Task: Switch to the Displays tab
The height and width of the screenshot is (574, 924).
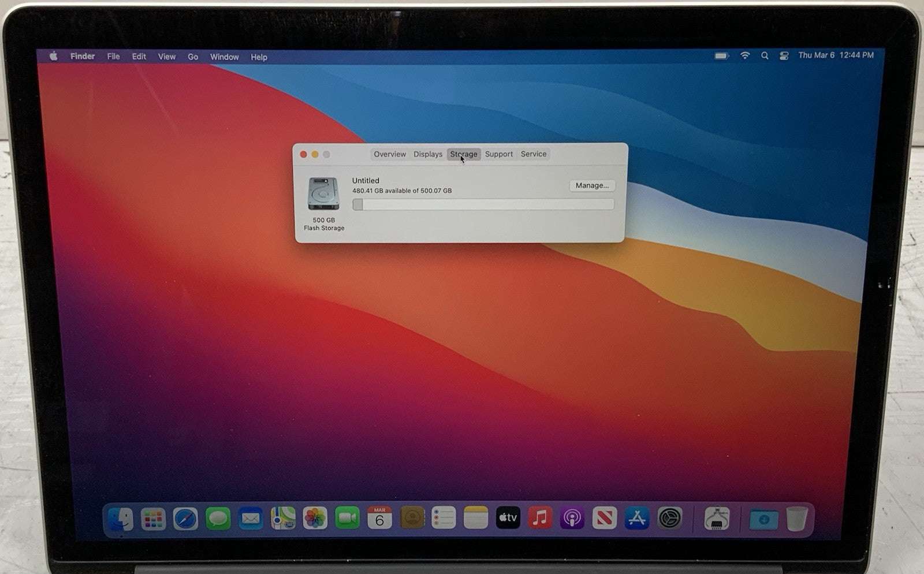Action: [x=428, y=154]
